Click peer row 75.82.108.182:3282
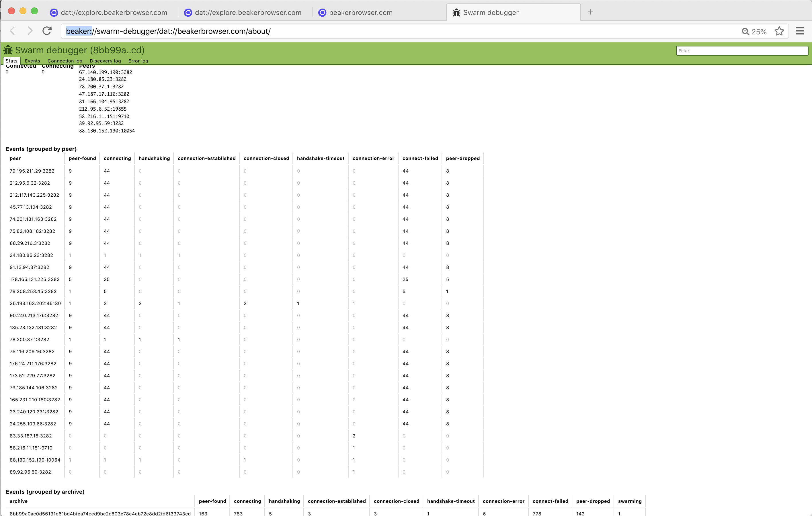Viewport: 812px width, 516px height. 245,231
